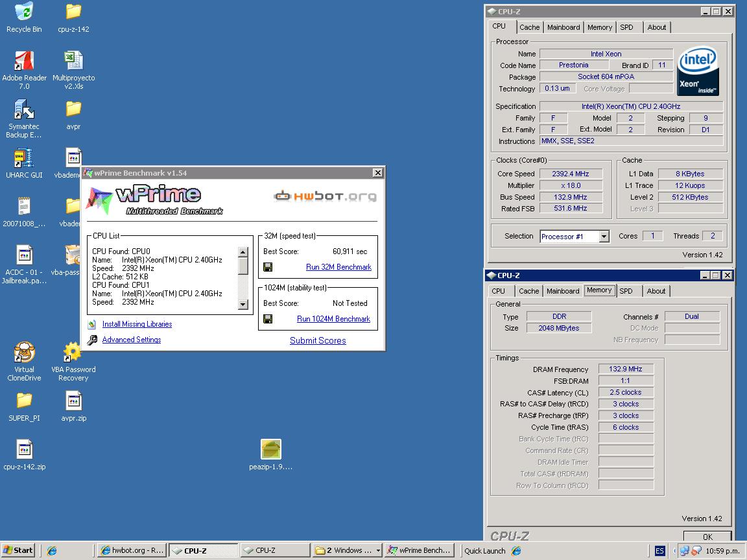This screenshot has width=747, height=560.
Task: Open Mainboard tab in lower CPU-Z window
Action: click(563, 291)
